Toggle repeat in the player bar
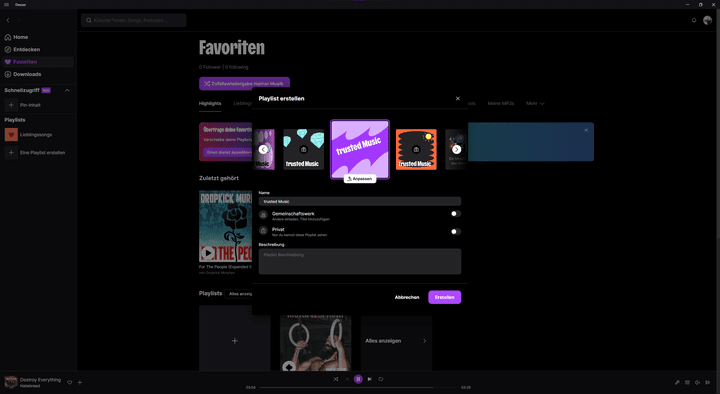 [381, 379]
